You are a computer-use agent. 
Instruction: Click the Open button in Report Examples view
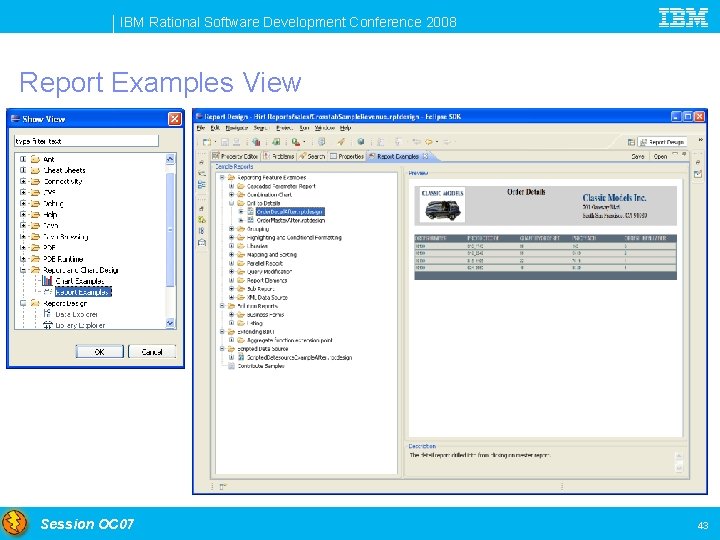660,157
